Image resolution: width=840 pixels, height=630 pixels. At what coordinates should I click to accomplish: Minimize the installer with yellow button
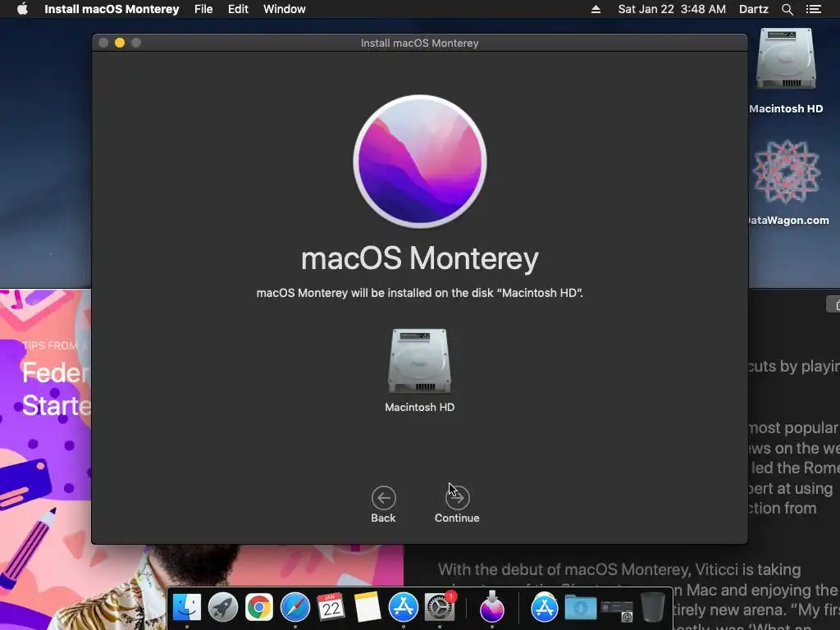click(x=120, y=43)
